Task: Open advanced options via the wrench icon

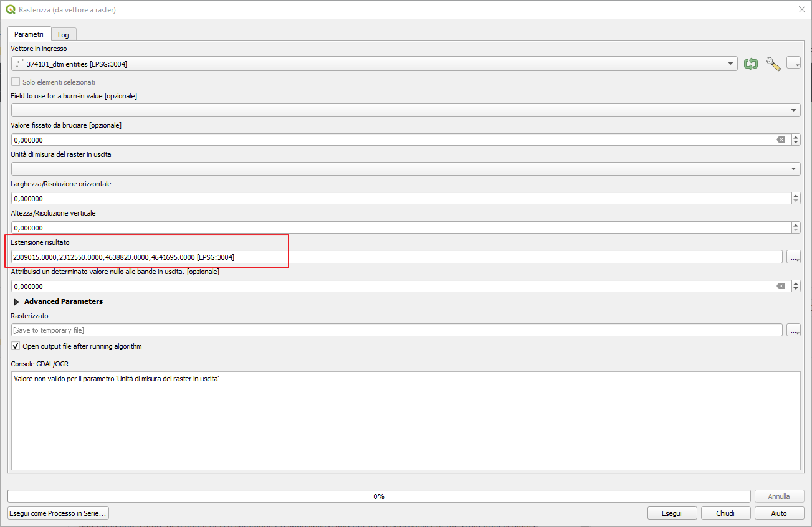Action: point(773,64)
